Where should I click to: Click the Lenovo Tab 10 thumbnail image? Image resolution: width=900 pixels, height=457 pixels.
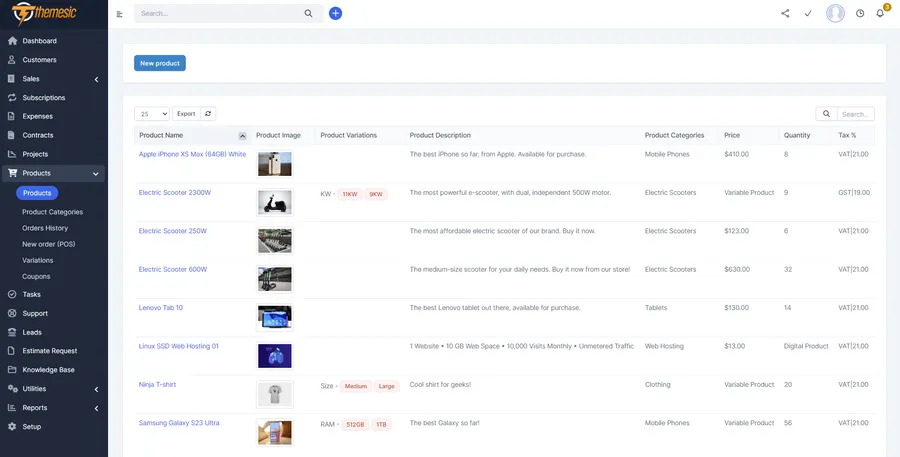tap(274, 317)
